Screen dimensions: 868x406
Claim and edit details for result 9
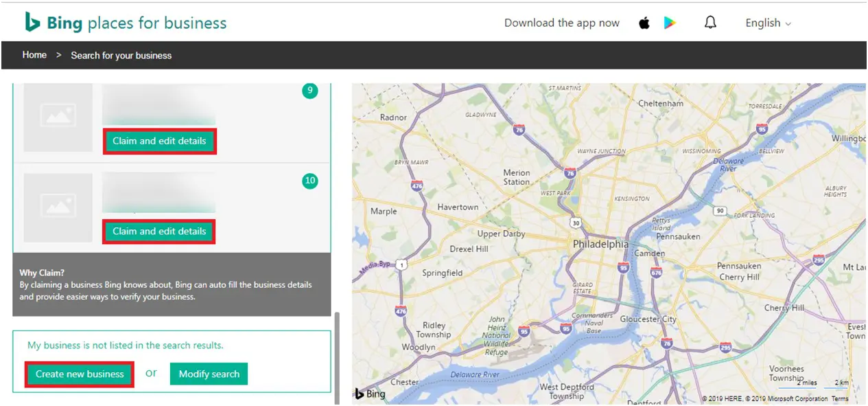click(x=159, y=141)
